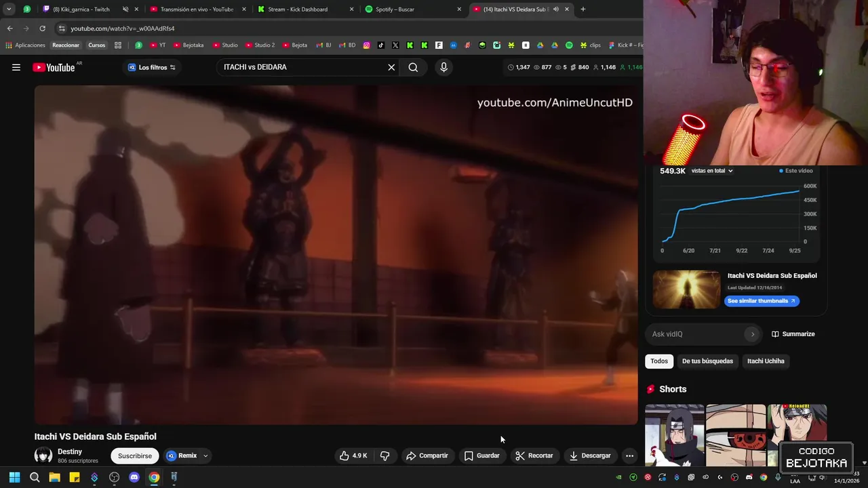
Task: Open the Destiny channel avatar
Action: [x=43, y=455]
